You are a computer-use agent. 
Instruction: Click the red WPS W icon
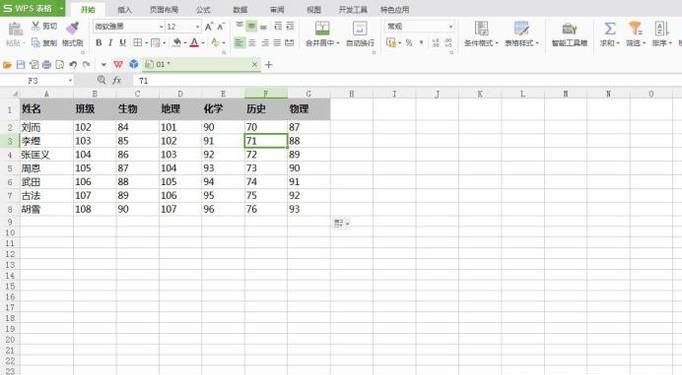click(x=118, y=64)
